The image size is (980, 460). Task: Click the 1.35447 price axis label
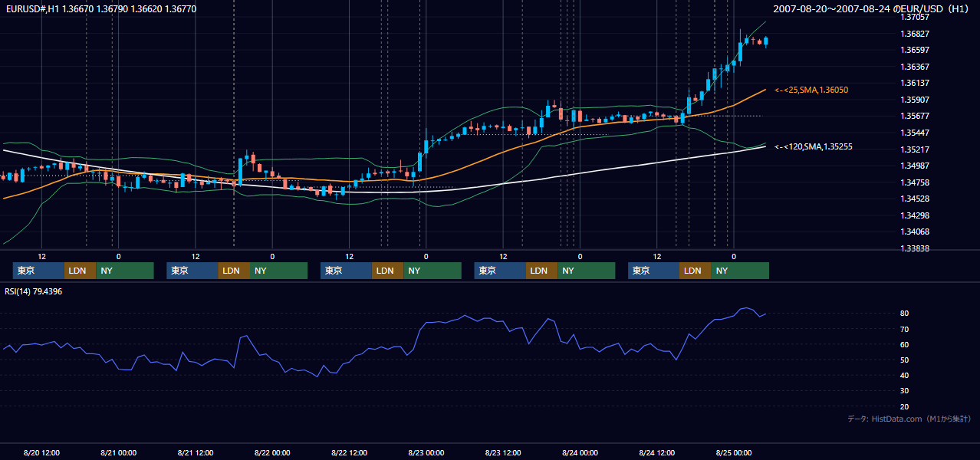click(915, 133)
